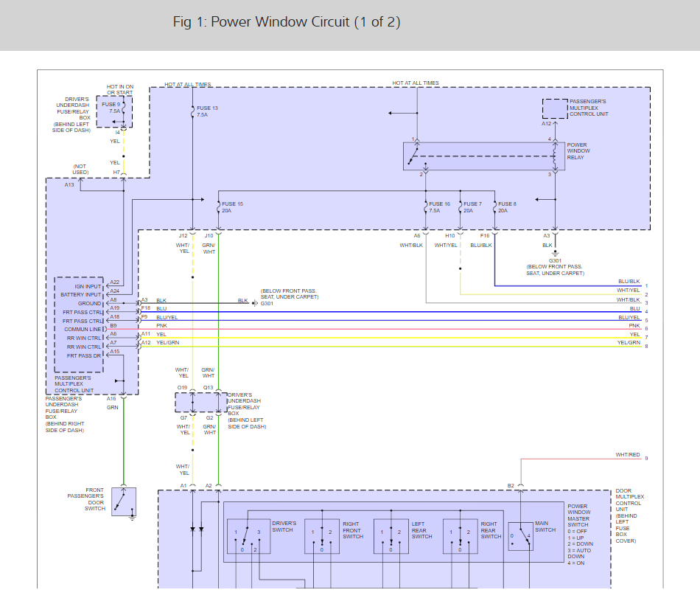The height and width of the screenshot is (601, 700).
Task: Click the dashed box at connectors O19 and Q13
Action: click(200, 403)
